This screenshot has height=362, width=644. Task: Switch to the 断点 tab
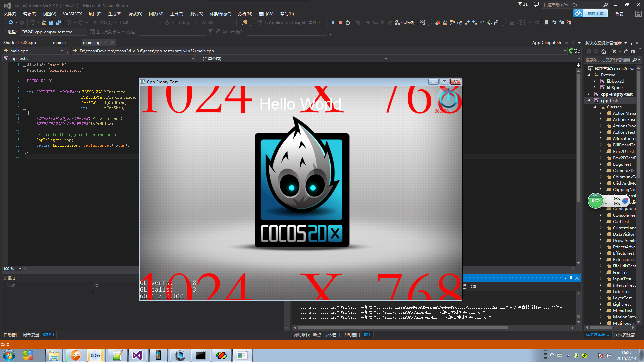(317, 335)
